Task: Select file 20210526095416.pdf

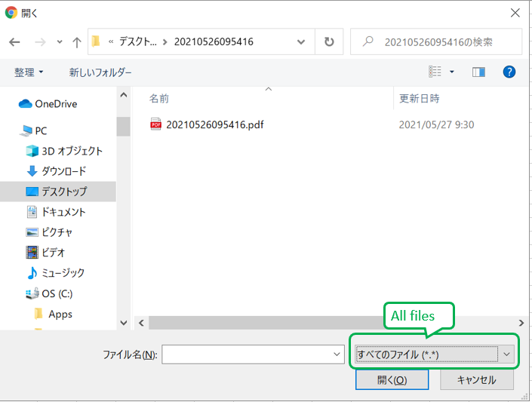Action: [x=215, y=124]
